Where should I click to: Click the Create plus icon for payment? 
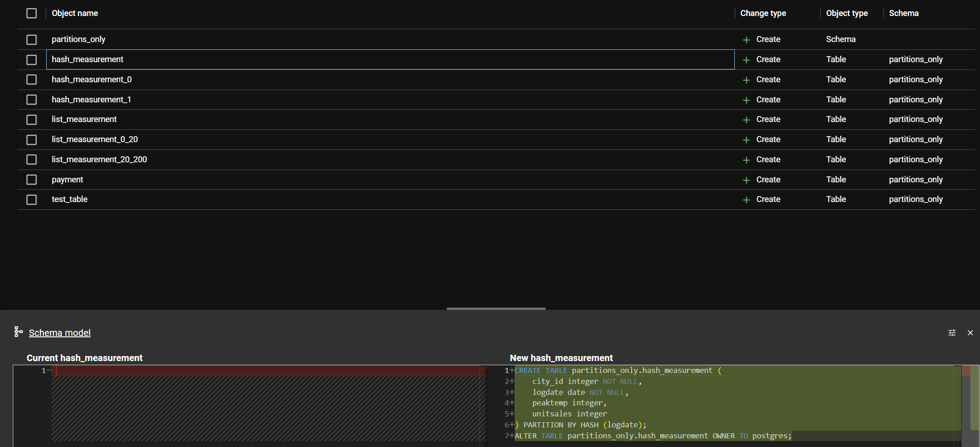click(746, 180)
